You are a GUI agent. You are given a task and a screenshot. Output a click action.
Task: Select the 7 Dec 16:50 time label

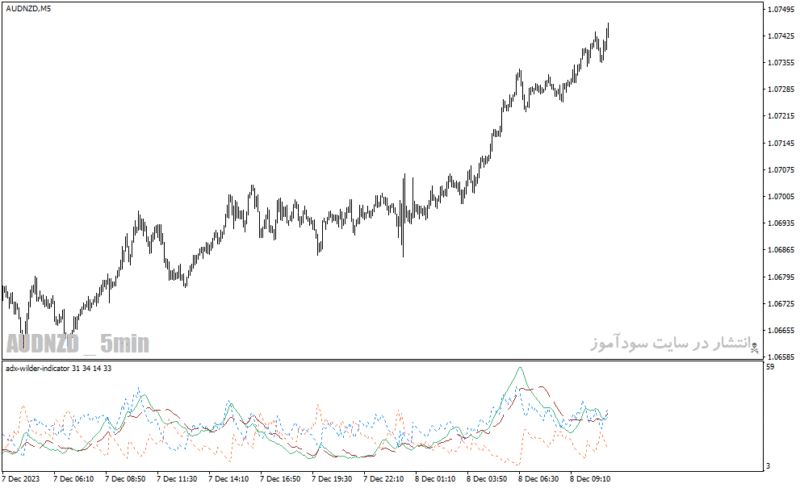(x=280, y=479)
